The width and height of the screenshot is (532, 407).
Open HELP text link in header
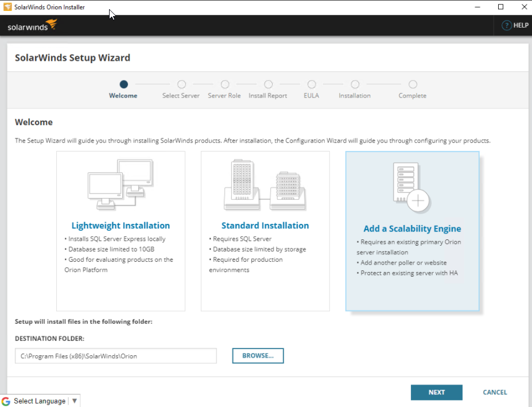[521, 25]
